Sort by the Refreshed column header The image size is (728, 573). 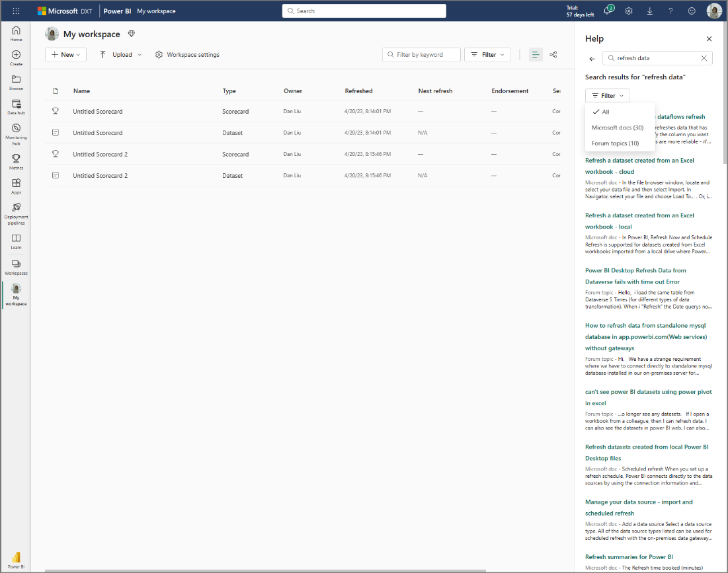click(358, 91)
